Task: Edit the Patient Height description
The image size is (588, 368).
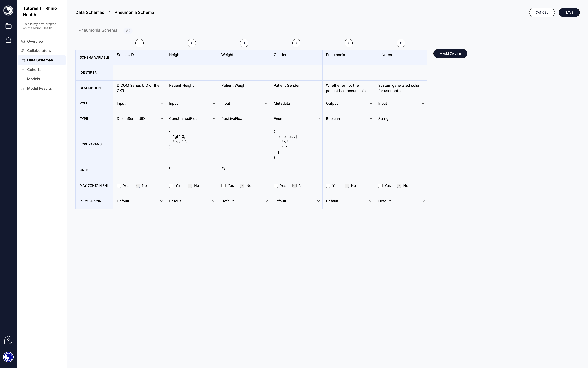Action: 192,88
